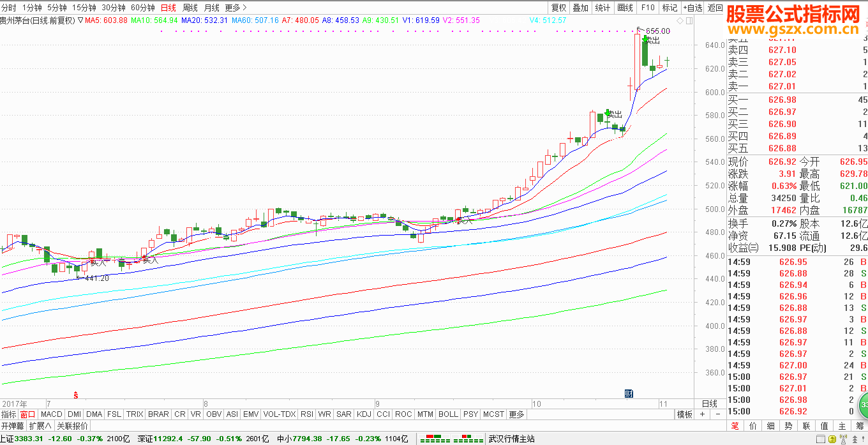Click the 日线 label at the axis corner
This screenshot has height=445, width=868.
point(710,404)
